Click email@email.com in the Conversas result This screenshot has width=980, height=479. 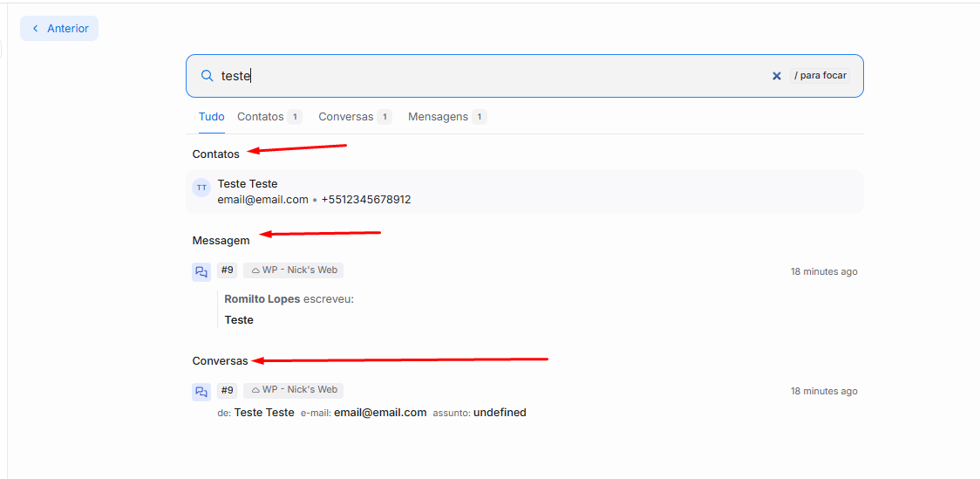pos(380,413)
